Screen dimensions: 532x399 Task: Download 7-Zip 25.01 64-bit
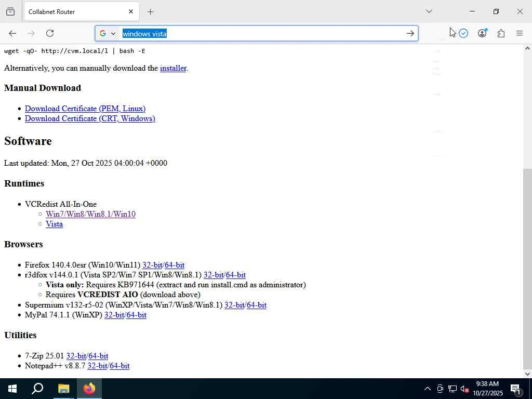tap(98, 356)
